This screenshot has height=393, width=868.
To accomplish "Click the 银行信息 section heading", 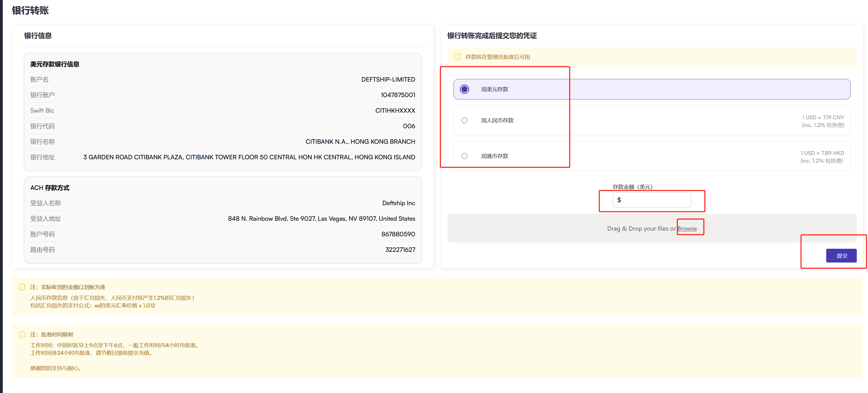I will [x=38, y=36].
